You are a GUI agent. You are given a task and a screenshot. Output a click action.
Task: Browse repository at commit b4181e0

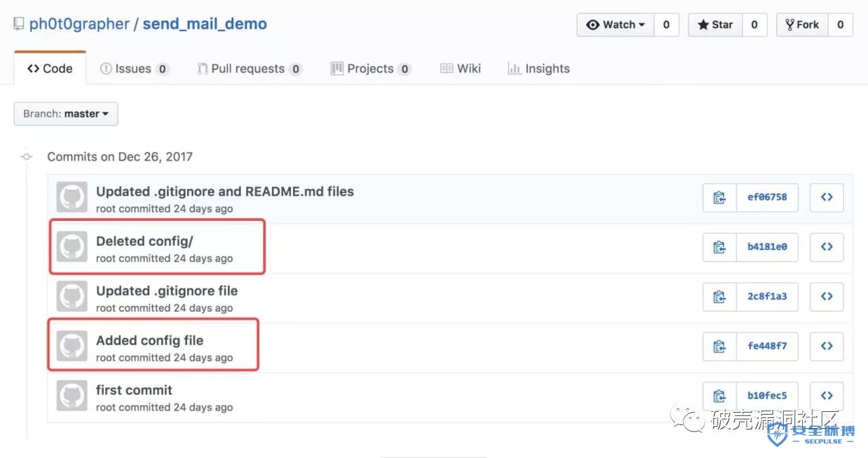point(827,247)
